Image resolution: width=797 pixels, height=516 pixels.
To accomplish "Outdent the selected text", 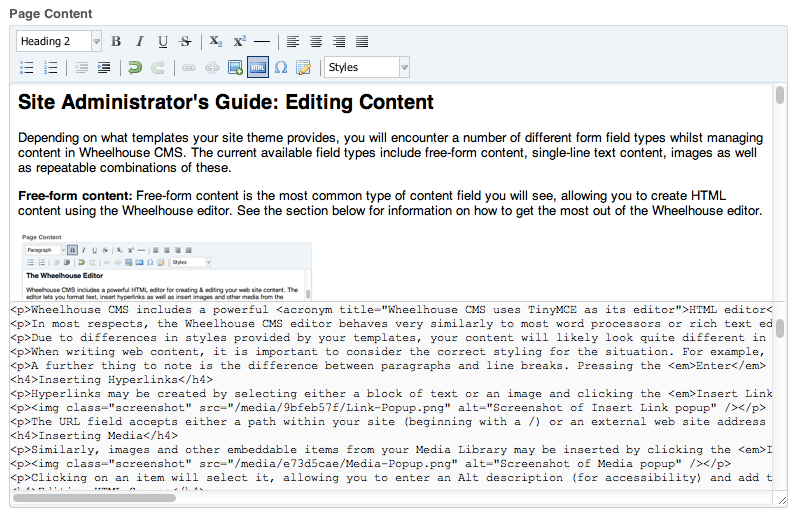I will (x=81, y=67).
